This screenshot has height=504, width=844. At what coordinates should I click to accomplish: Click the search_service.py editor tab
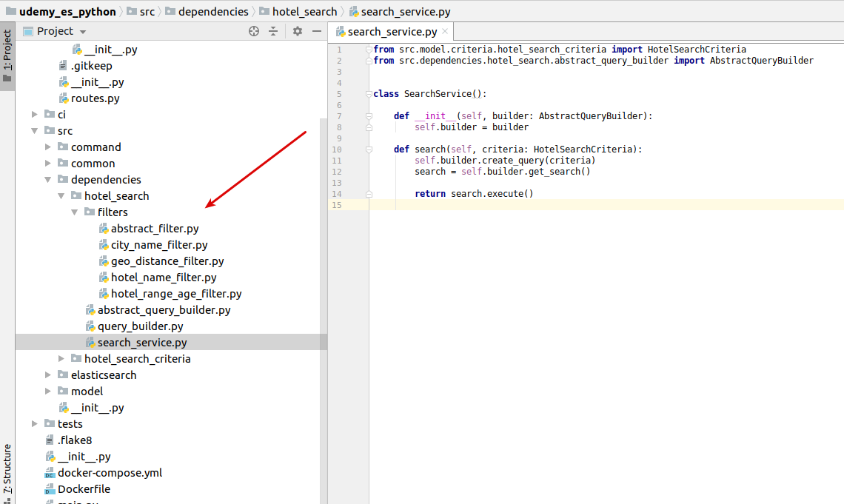388,32
